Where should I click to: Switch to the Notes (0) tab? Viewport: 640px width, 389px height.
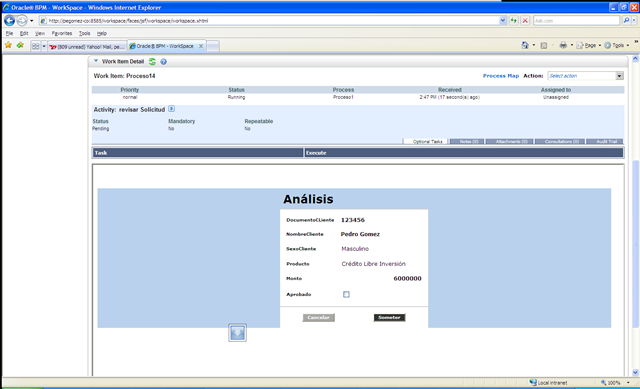pyautogui.click(x=467, y=142)
